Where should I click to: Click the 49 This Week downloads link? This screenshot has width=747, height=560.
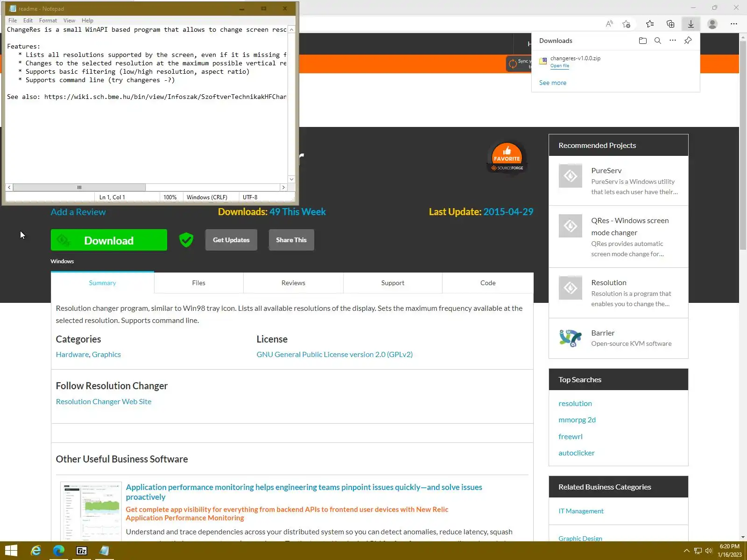coord(297,212)
